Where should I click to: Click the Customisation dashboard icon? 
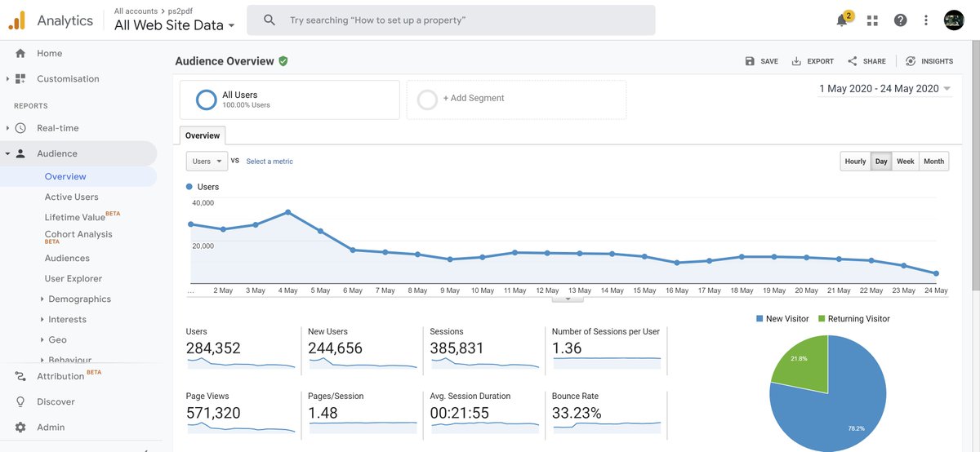coord(20,79)
